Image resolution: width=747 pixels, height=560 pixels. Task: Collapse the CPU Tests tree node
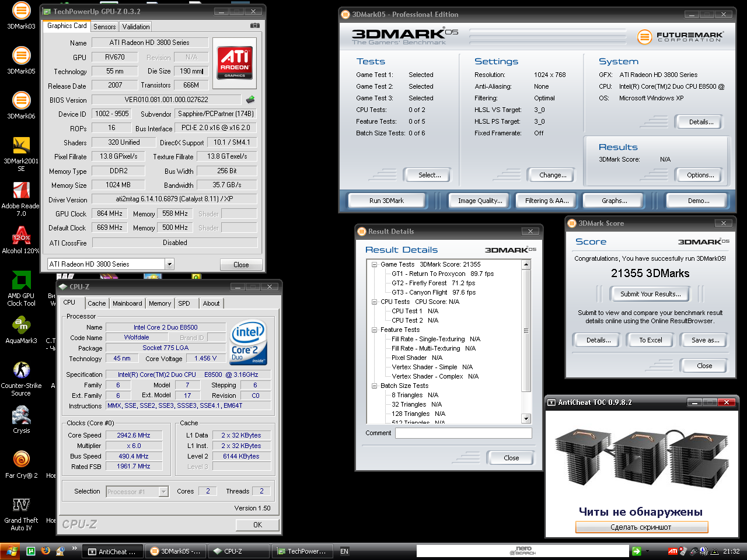[x=374, y=302]
